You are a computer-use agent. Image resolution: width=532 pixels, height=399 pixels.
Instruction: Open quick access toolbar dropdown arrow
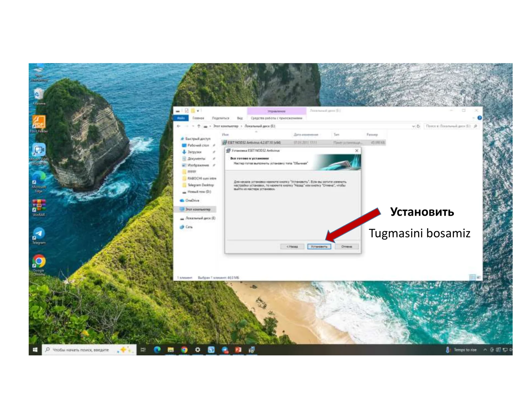coord(198,111)
